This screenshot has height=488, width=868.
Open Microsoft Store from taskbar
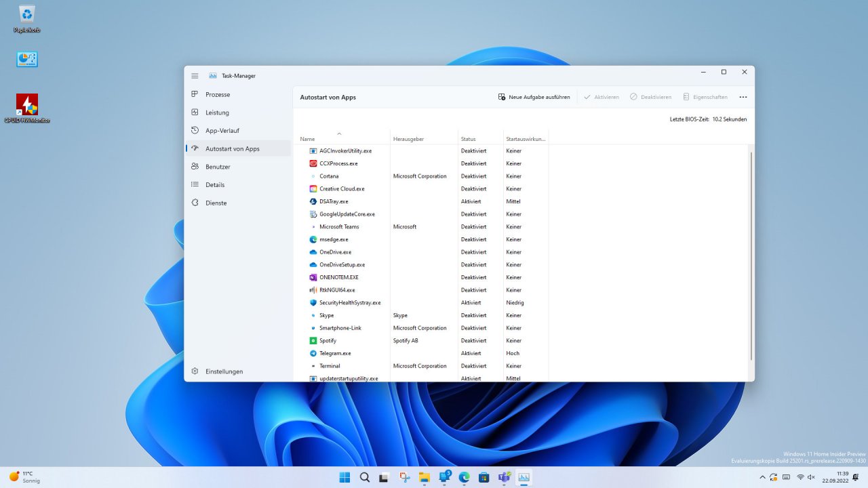(484, 477)
